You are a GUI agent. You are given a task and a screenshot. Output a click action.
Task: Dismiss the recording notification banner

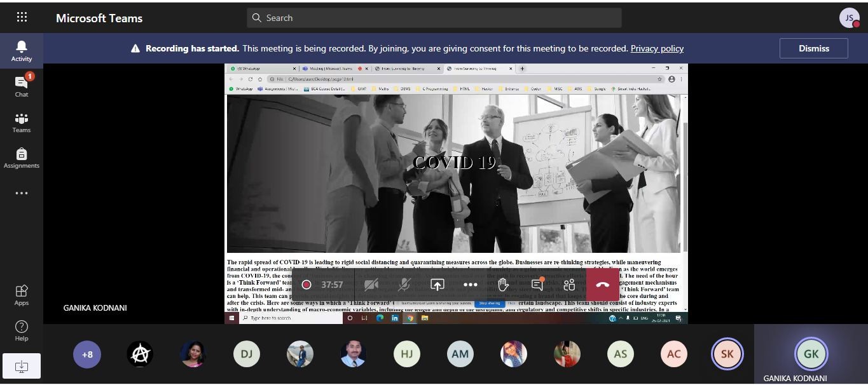[813, 48]
